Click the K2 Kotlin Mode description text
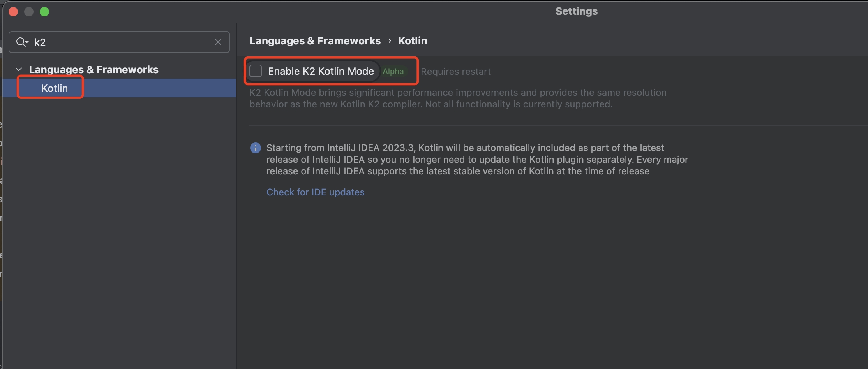 click(x=458, y=98)
